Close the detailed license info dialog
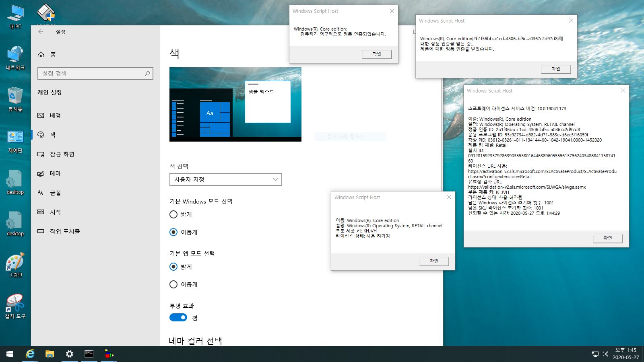 tap(623, 90)
